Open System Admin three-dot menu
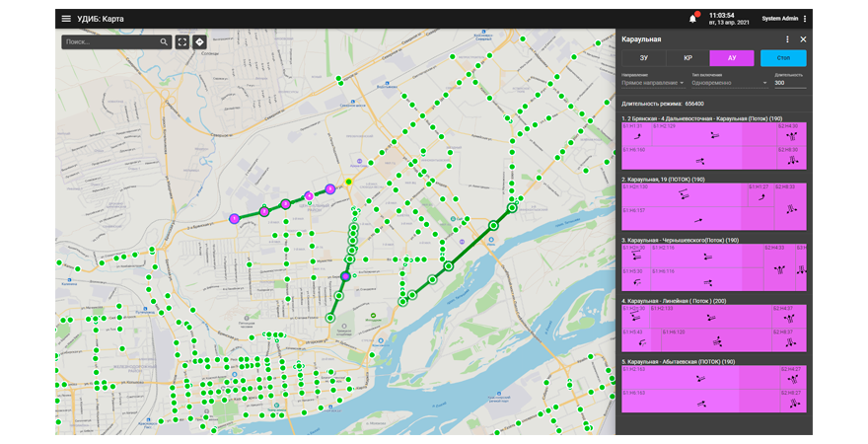 pyautogui.click(x=805, y=19)
